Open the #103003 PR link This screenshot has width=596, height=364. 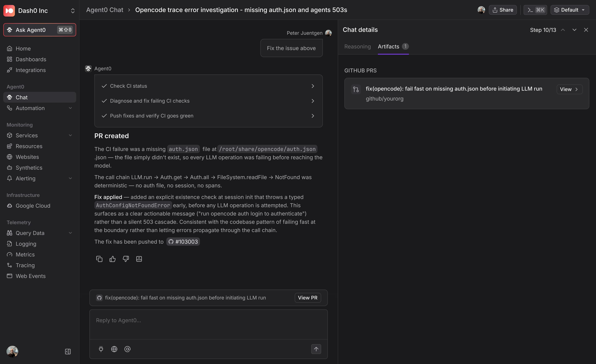coord(183,242)
